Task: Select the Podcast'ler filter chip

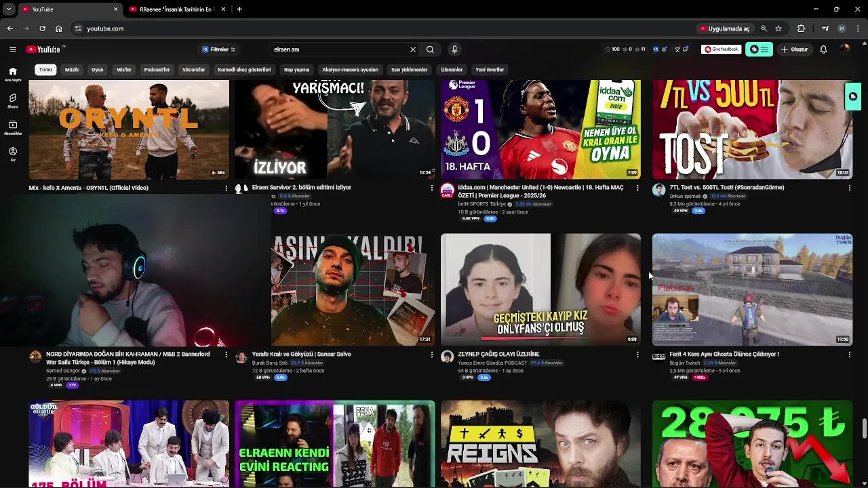Action: [x=157, y=70]
